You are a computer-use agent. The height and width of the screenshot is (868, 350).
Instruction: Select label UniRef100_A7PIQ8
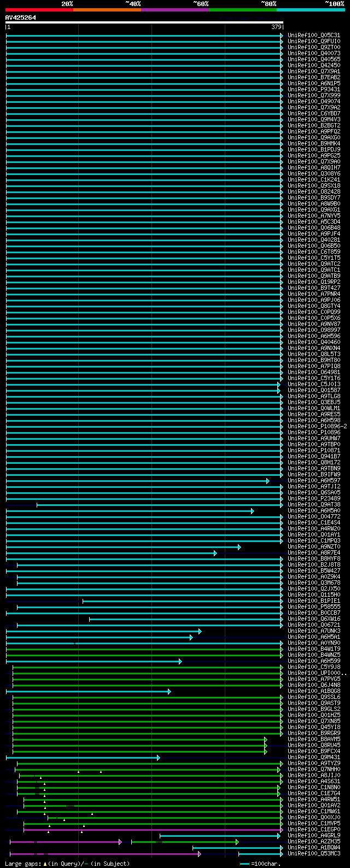[314, 366]
